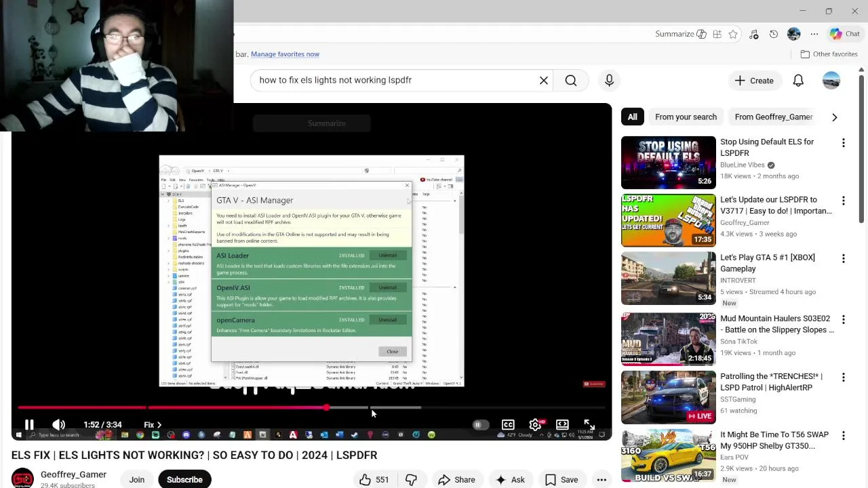
Task: Open the BlueLine Vibes channel name
Action: coord(742,165)
